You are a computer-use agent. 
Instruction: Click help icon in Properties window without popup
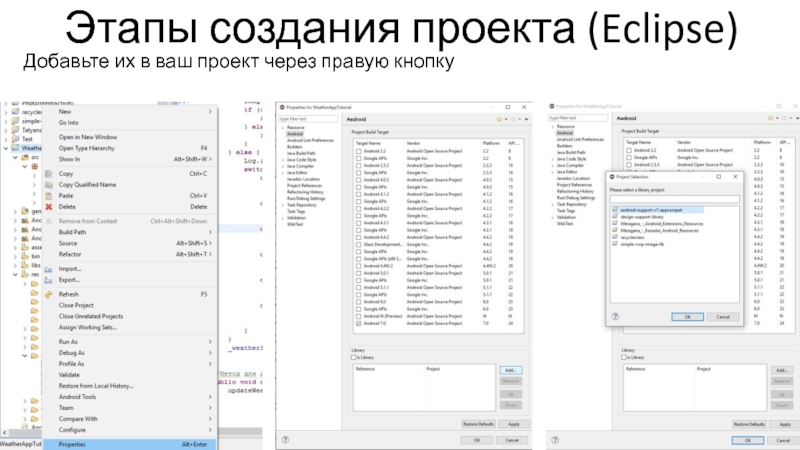[285, 439]
